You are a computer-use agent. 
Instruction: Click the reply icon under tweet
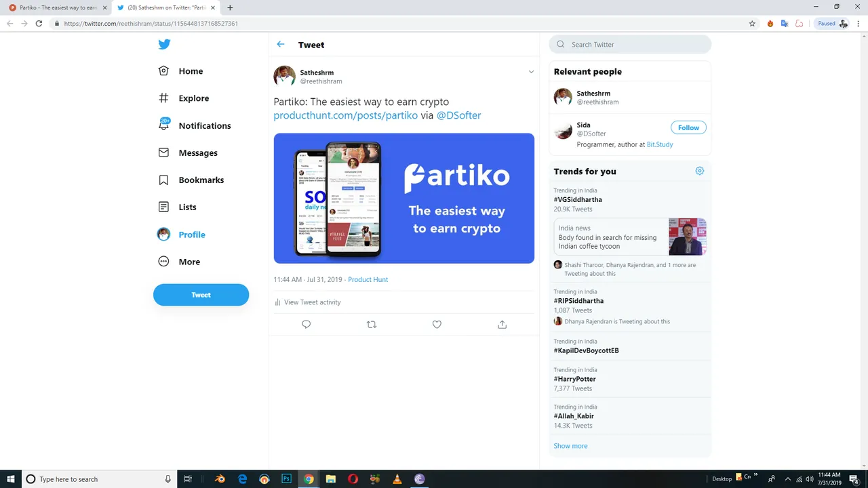(306, 325)
